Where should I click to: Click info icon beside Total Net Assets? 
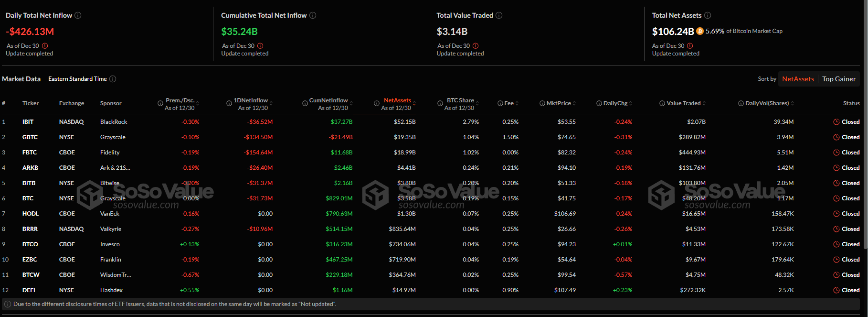point(708,15)
